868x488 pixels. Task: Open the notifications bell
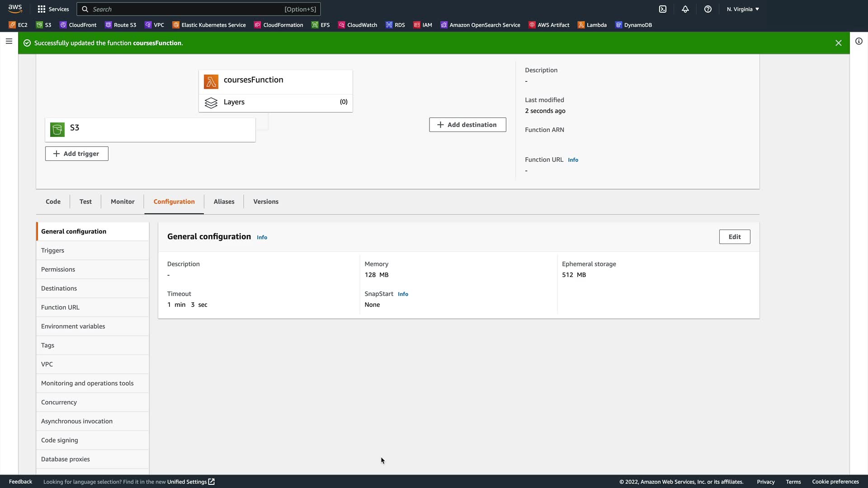685,9
